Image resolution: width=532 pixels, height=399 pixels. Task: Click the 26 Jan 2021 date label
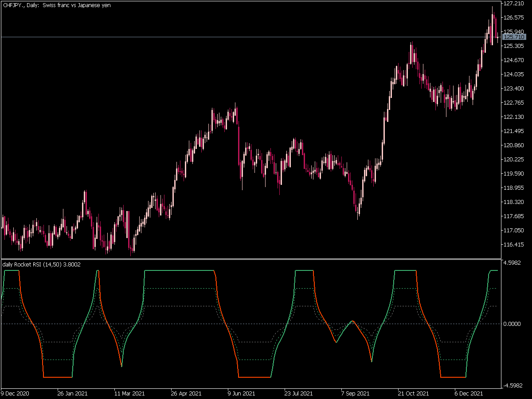tap(72, 394)
